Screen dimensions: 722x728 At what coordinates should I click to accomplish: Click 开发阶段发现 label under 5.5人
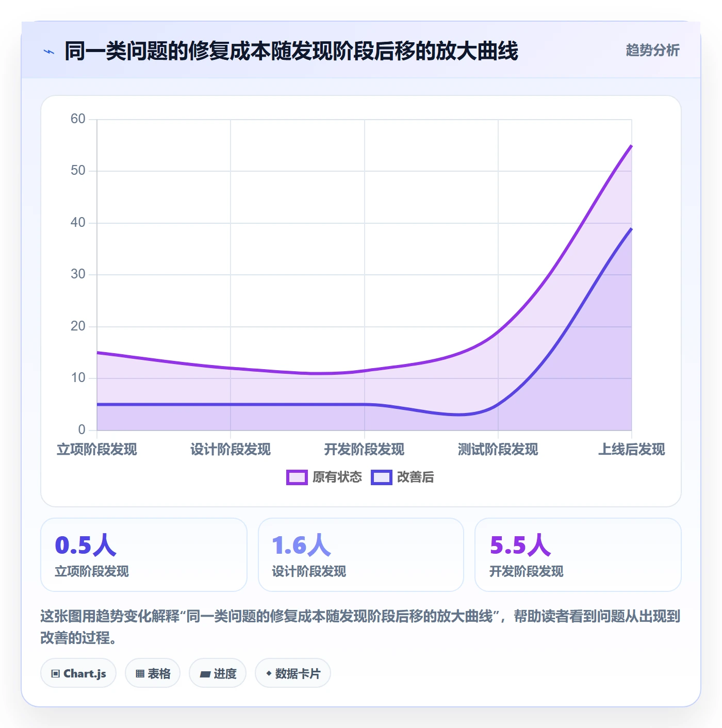coord(527,571)
